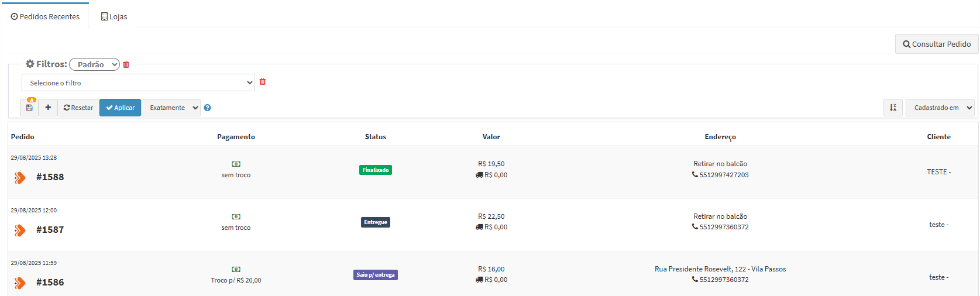Click the save filter floppy disk icon
The width and height of the screenshot is (980, 296).
[x=29, y=108]
